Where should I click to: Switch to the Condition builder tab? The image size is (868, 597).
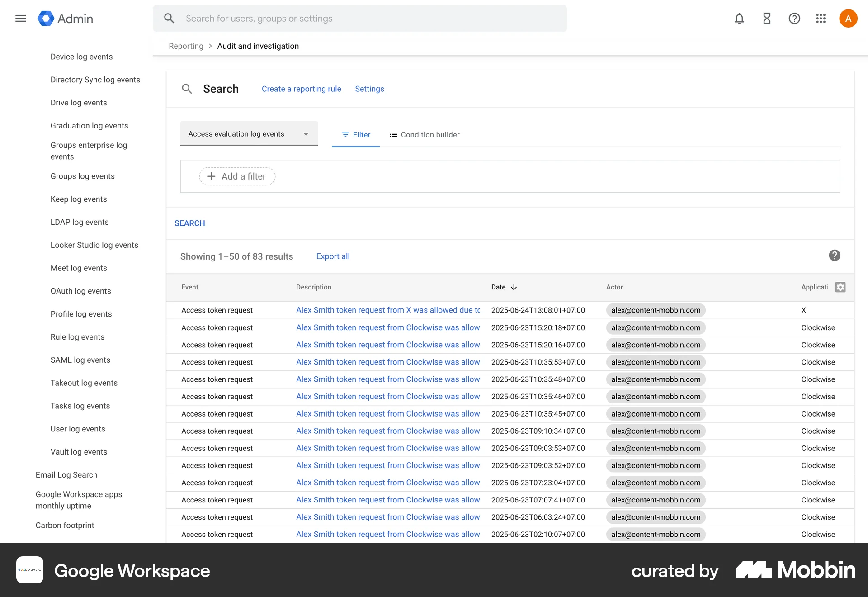(424, 134)
